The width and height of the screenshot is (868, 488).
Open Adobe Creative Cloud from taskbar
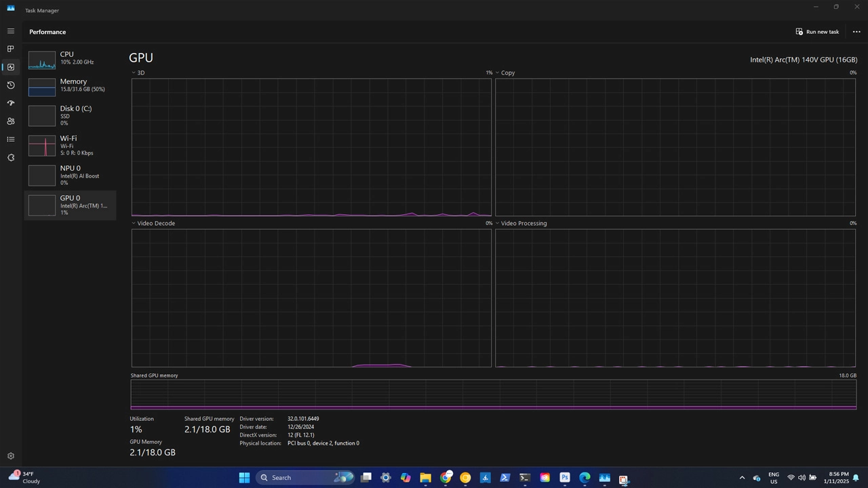click(x=545, y=478)
